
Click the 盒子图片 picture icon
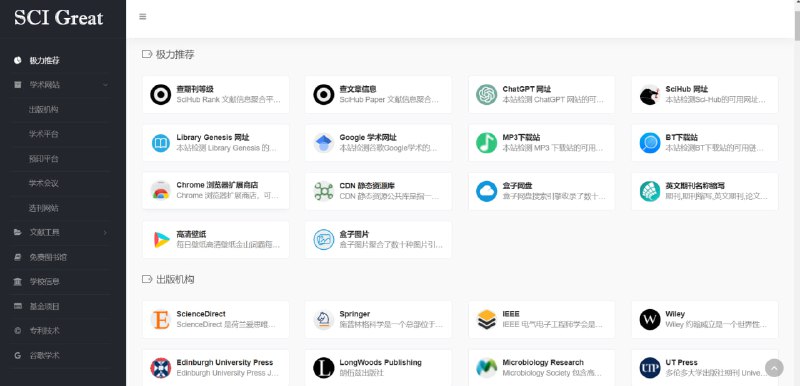click(x=323, y=240)
